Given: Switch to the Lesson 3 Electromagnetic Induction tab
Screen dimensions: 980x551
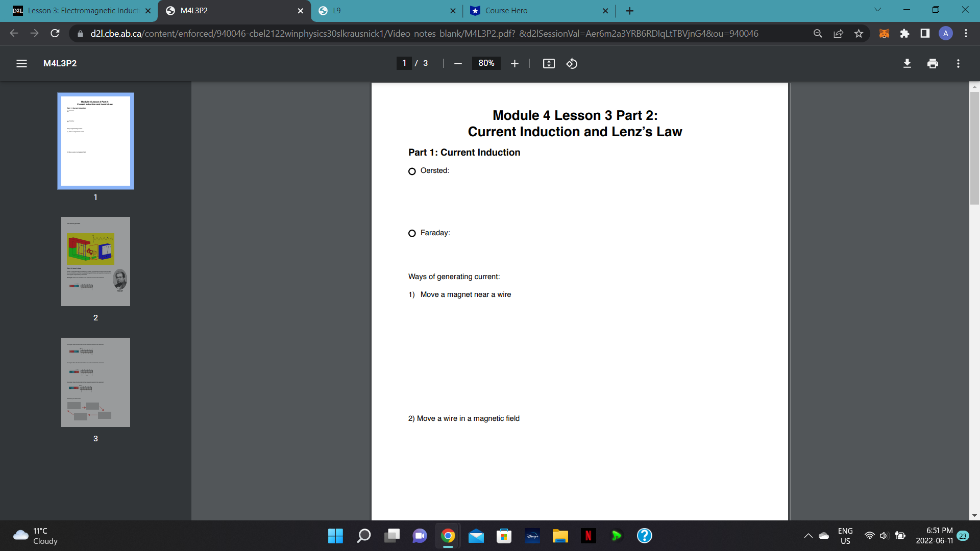Looking at the screenshot, I should [x=82, y=11].
